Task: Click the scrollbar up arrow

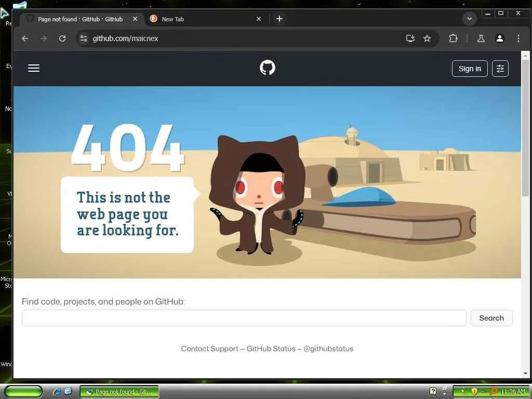Action: tap(525, 56)
